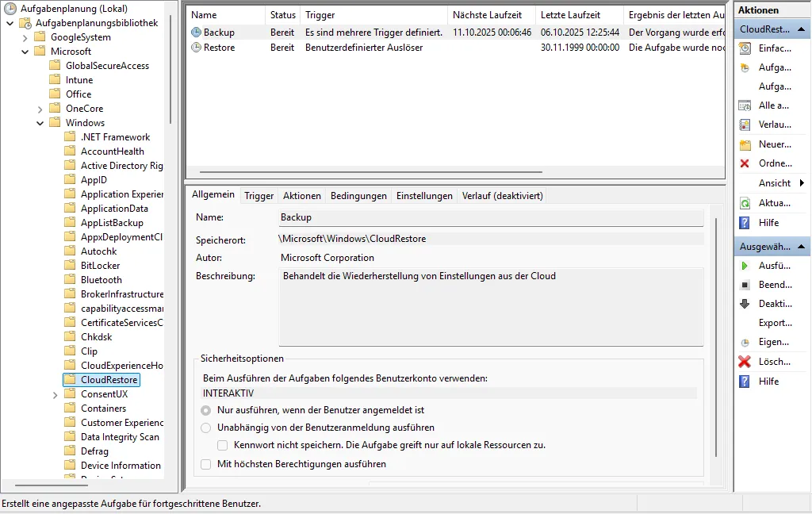
Task: Collapse the Windows folder tree node
Action: tap(40, 123)
